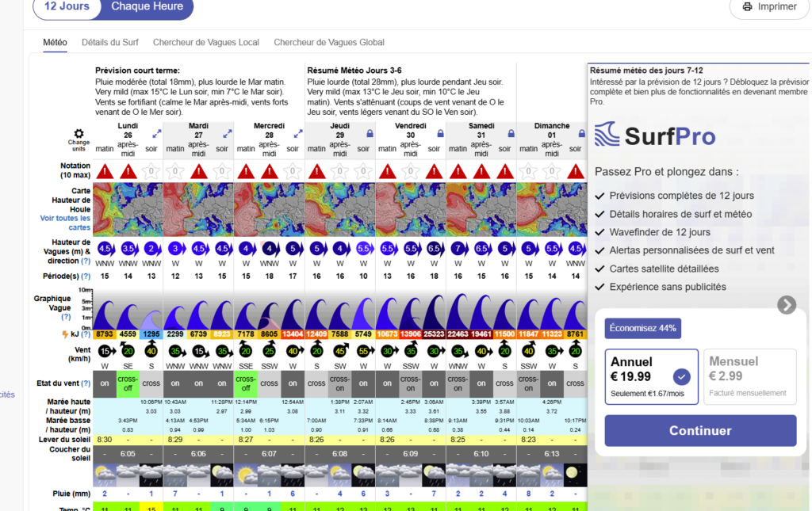Click the Change units gear icon
812x511 pixels.
[x=79, y=135]
